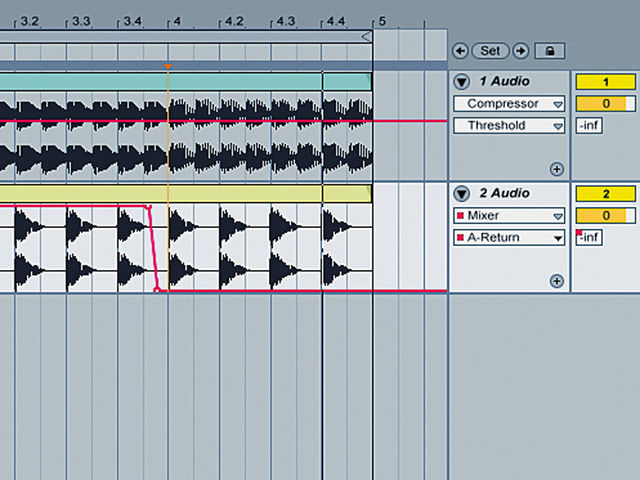Click the orange insert marker triangle

[x=168, y=66]
